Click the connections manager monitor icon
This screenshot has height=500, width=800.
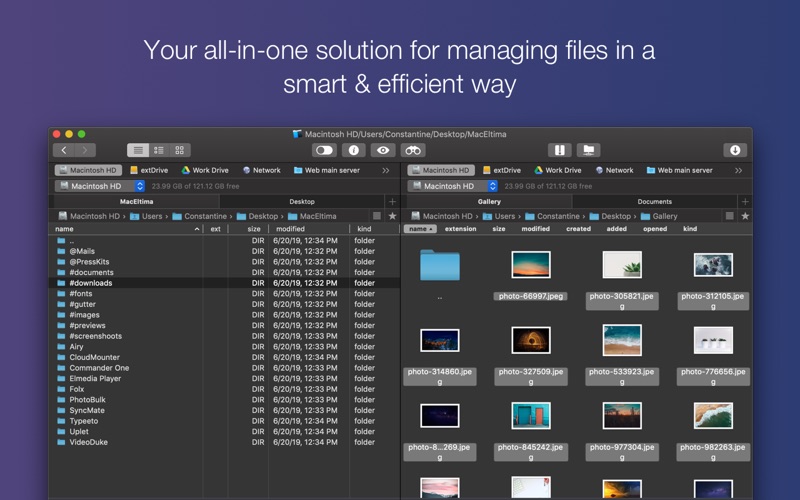(x=588, y=150)
